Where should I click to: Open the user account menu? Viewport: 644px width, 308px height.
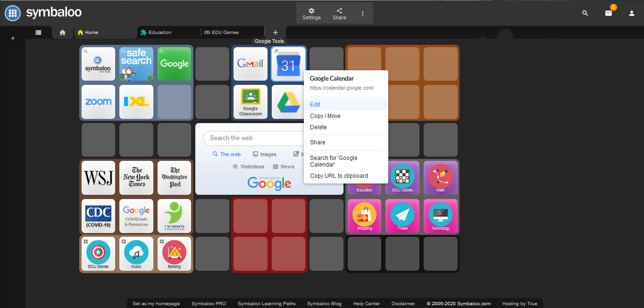[x=631, y=13]
